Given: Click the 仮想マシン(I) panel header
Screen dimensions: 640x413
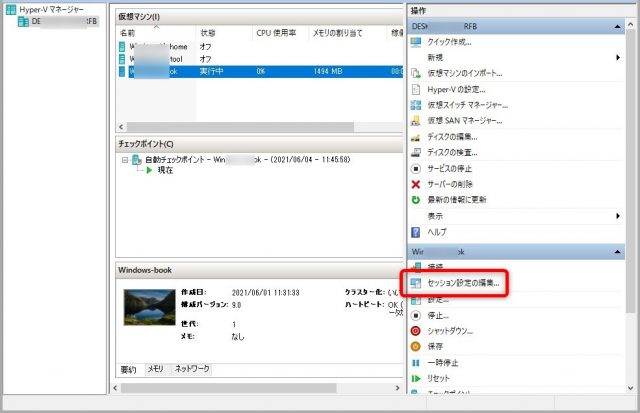Looking at the screenshot, I should (x=260, y=17).
